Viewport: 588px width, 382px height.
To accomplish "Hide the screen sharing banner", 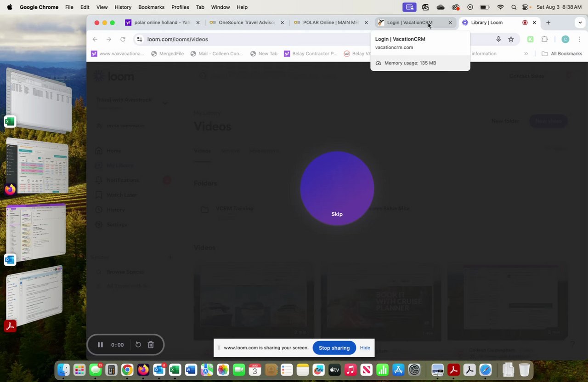I will tap(365, 348).
